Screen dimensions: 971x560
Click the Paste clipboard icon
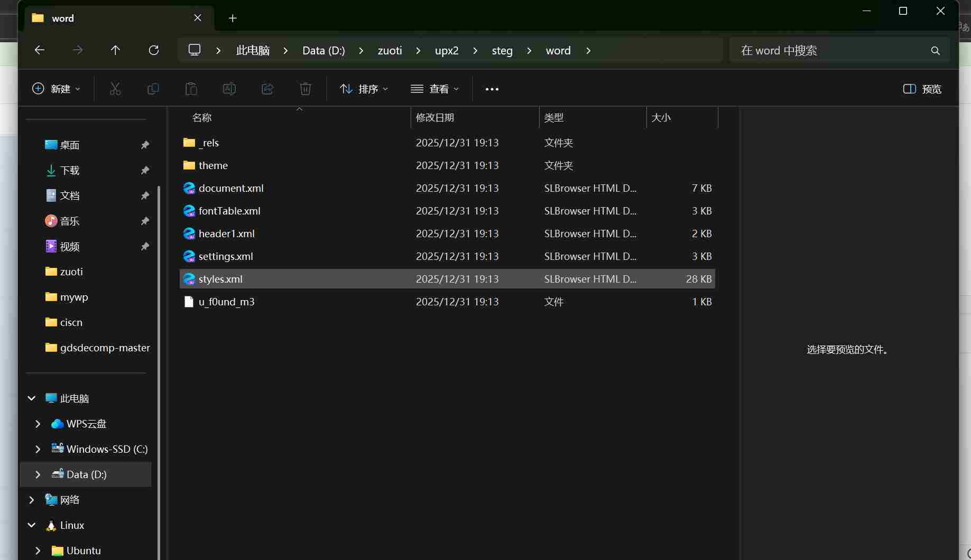pyautogui.click(x=191, y=89)
